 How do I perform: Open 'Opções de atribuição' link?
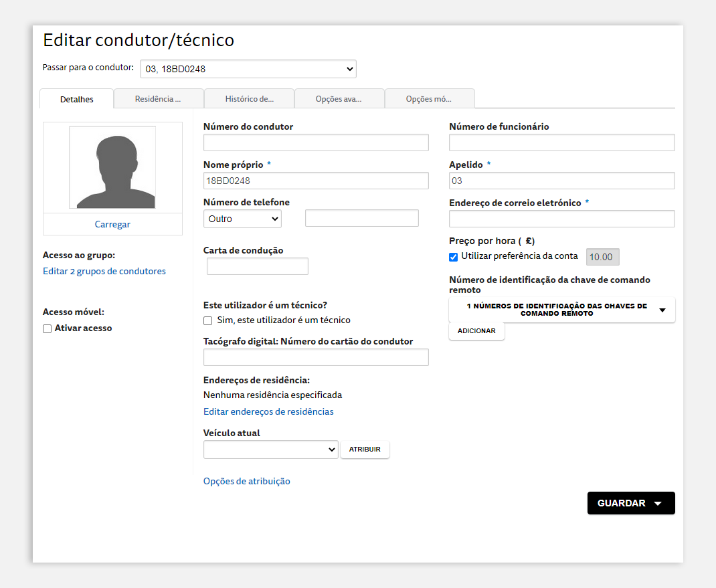point(246,481)
